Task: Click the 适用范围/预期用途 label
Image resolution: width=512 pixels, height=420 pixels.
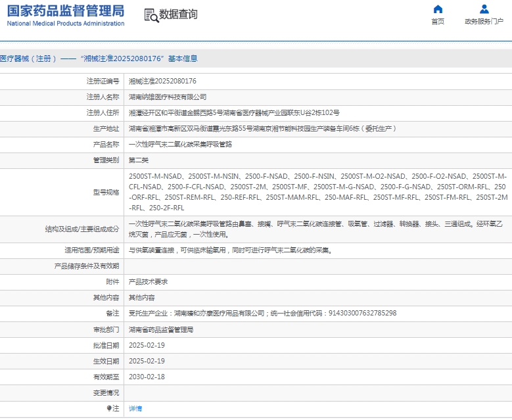Action: (92, 250)
